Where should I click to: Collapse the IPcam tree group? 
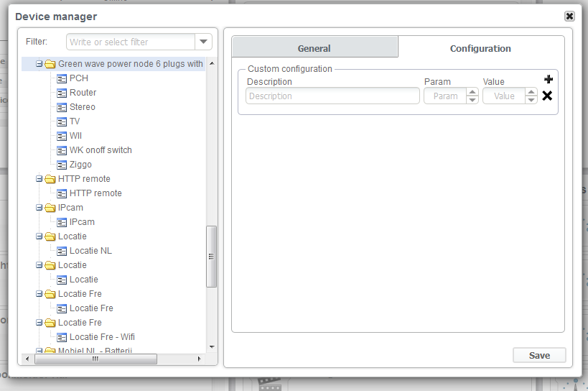(x=39, y=208)
